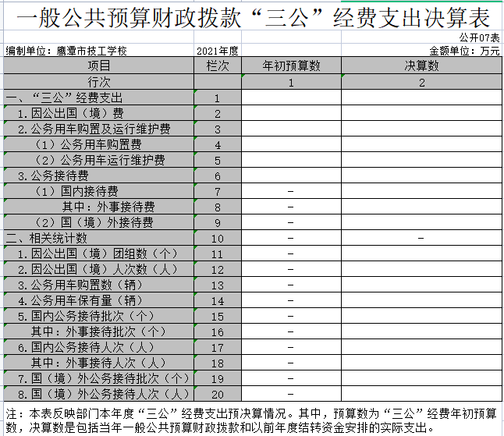
Task: Select '（2）国（境）外接待费' cell
Action: click(98, 222)
